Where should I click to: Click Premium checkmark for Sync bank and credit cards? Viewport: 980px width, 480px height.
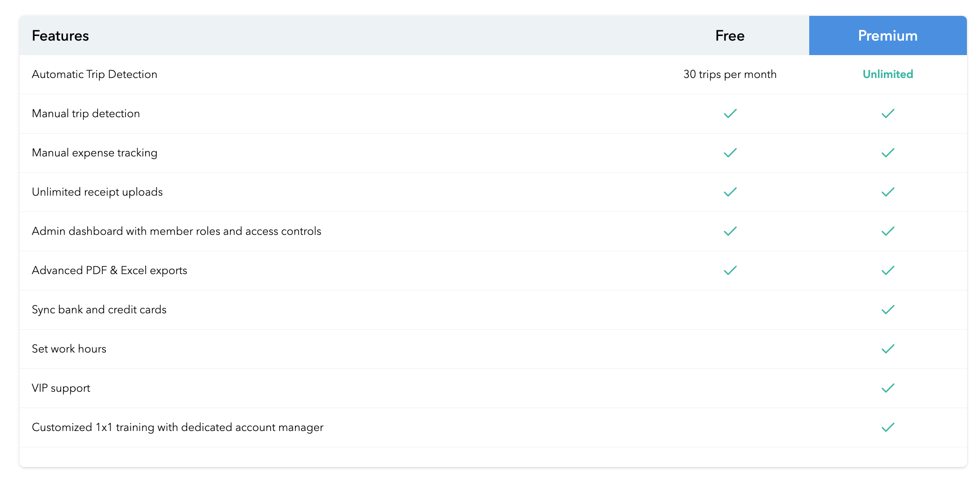point(888,310)
